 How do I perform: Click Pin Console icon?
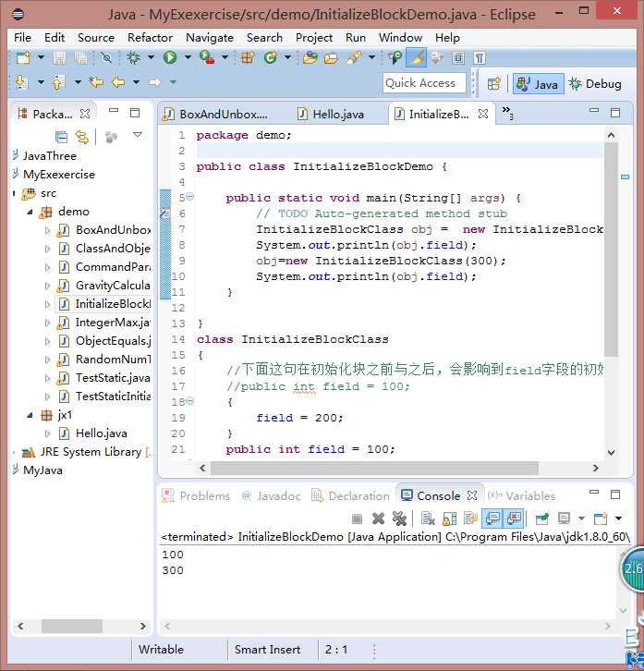pos(541,518)
